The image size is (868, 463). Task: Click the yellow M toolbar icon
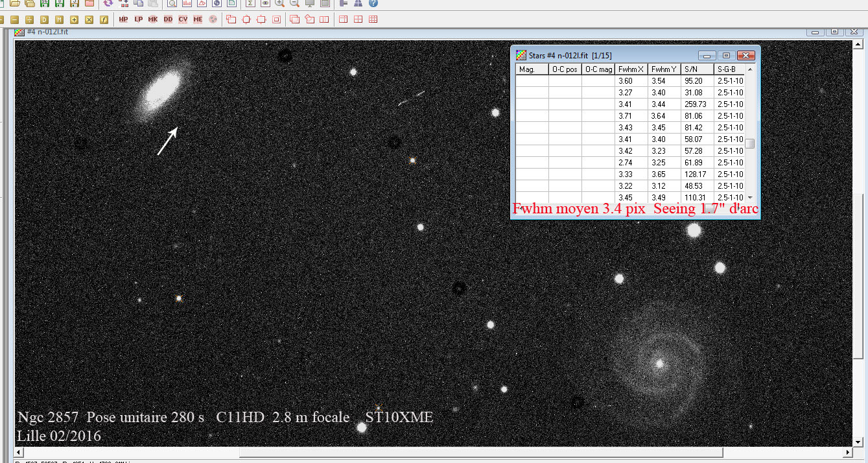pos(59,19)
